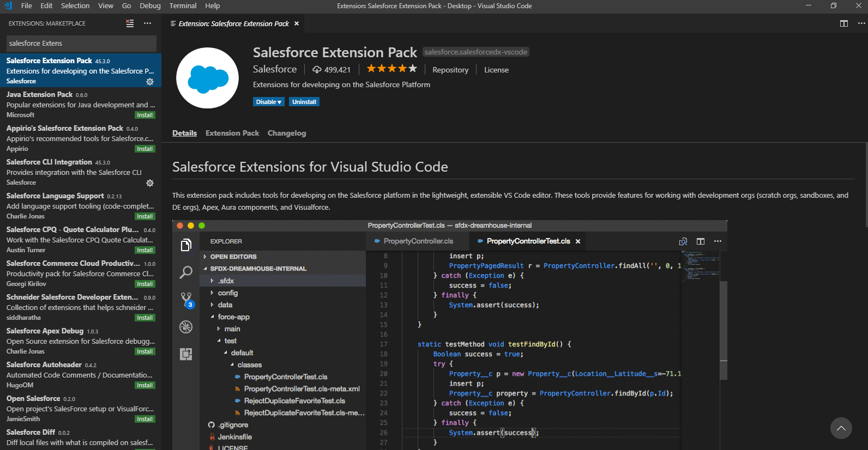Viewport: 868px width, 450px height.
Task: Click the Salesforce Extension Pack gear icon
Action: click(150, 82)
